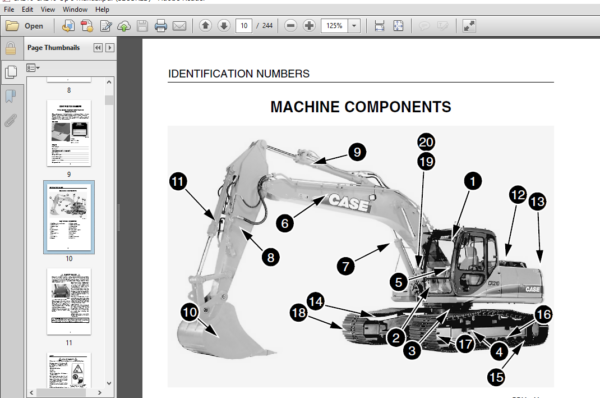Select the page 11 thumbnail
Image resolution: width=600 pixels, height=398 pixels.
[69, 302]
